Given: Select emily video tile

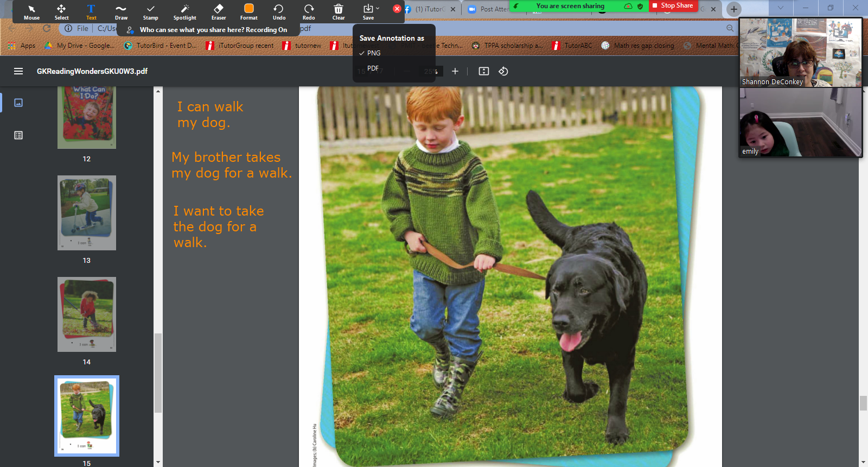Looking at the screenshot, I should [x=801, y=123].
